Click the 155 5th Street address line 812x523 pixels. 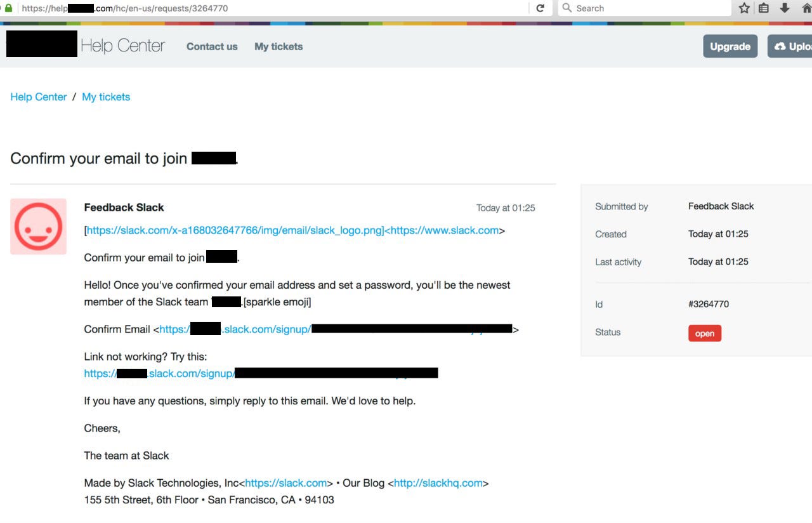pos(209,500)
